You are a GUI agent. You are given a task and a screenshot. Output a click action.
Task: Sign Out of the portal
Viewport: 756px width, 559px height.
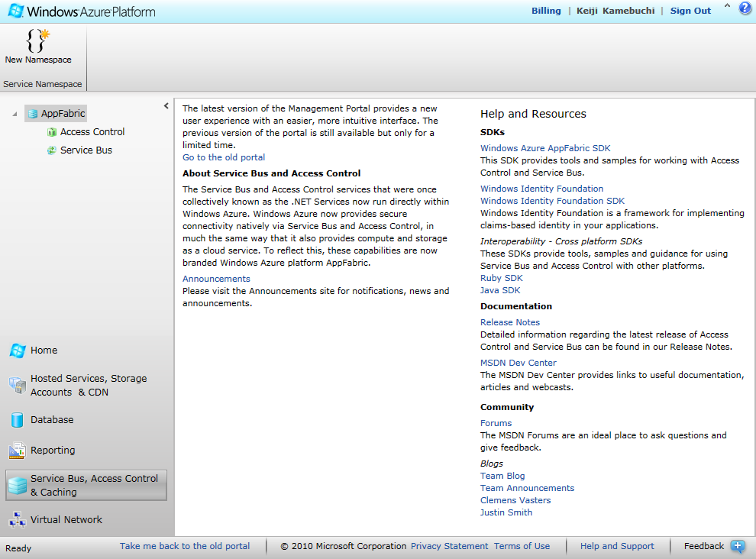pyautogui.click(x=690, y=11)
